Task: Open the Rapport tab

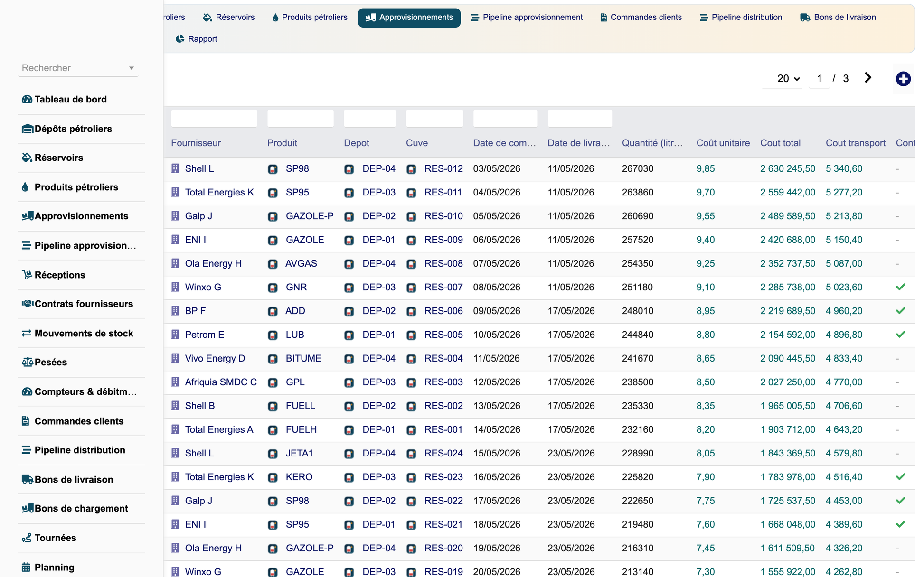Action: pos(196,39)
